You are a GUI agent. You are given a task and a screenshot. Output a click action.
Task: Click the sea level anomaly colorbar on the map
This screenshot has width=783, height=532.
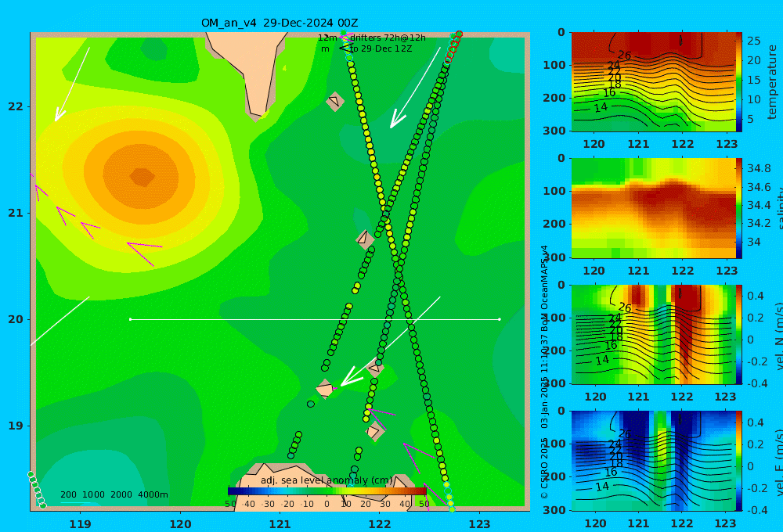tap(327, 491)
